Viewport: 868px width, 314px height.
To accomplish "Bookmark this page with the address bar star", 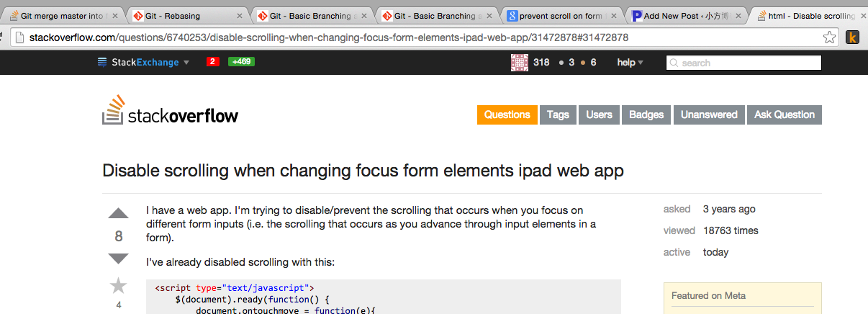I will pos(829,37).
